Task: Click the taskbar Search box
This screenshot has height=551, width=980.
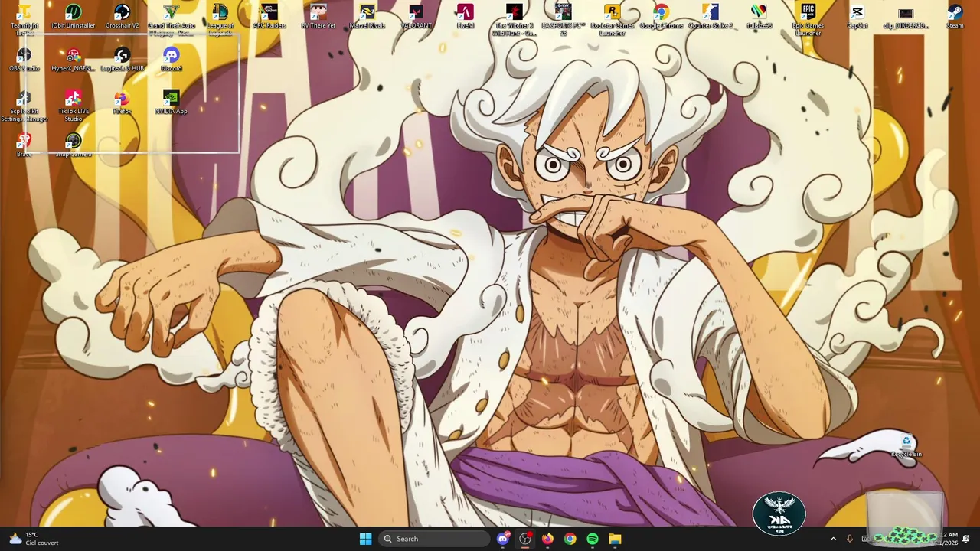Action: pyautogui.click(x=434, y=539)
